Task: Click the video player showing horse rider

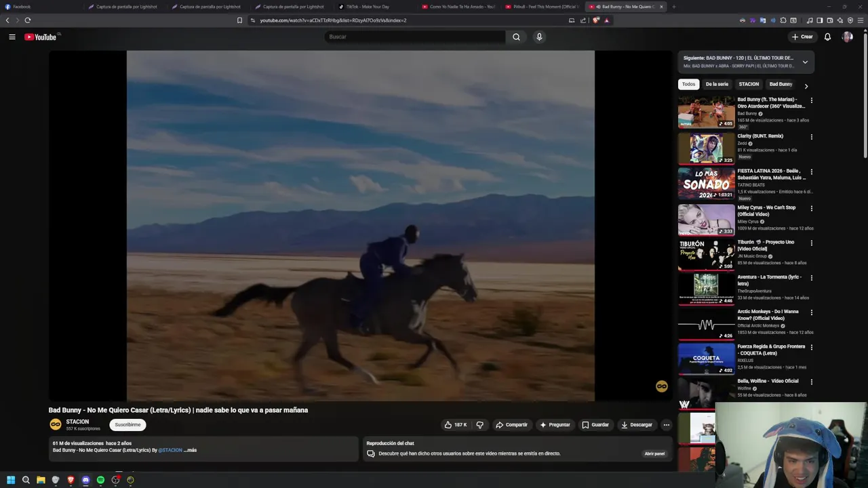Action: click(360, 226)
